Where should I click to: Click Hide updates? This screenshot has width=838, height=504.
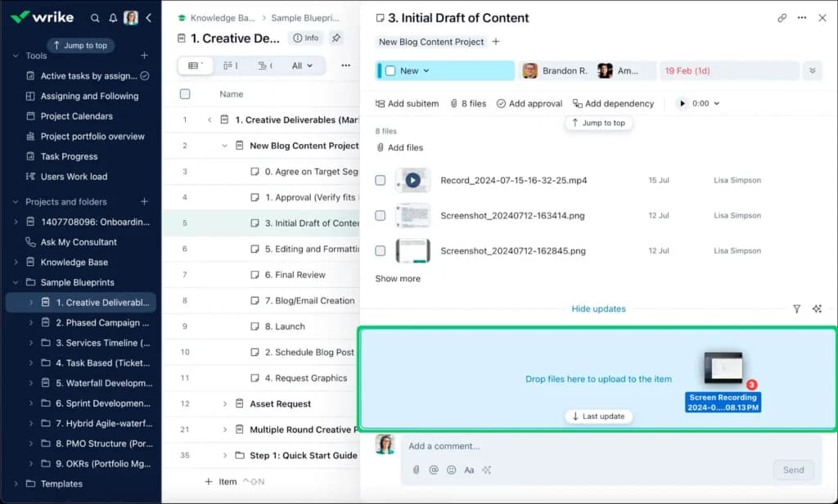(x=598, y=309)
